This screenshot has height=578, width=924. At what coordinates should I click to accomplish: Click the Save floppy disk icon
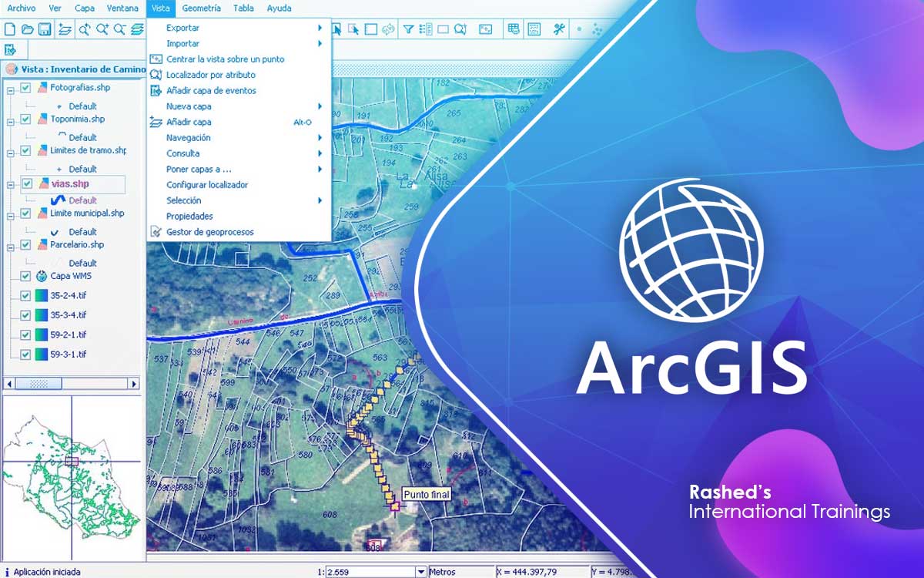pyautogui.click(x=45, y=29)
